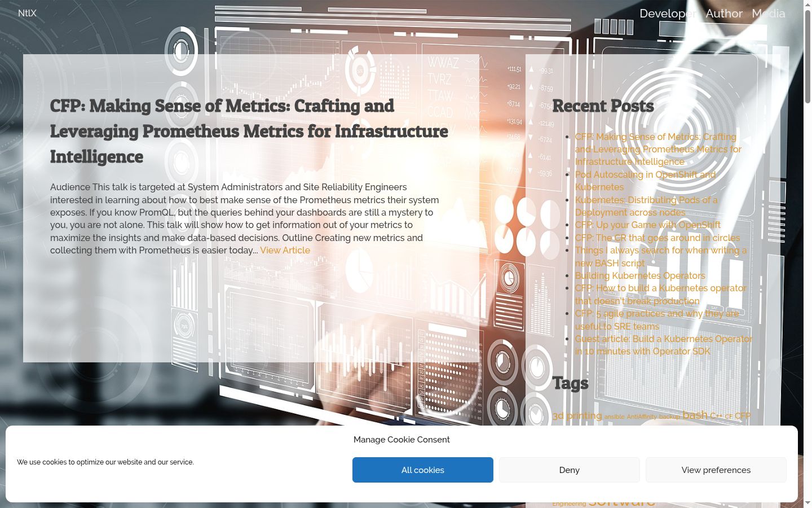Image resolution: width=812 pixels, height=508 pixels.
Task: Follow the View Article link
Action: tap(285, 250)
